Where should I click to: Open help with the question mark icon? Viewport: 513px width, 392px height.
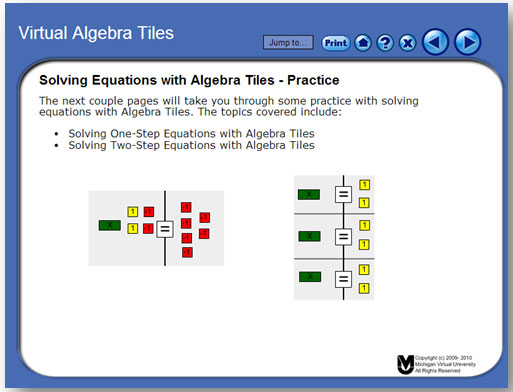tap(385, 43)
